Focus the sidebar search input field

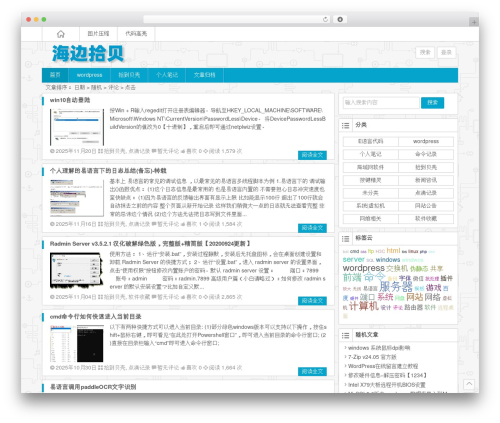(x=381, y=103)
